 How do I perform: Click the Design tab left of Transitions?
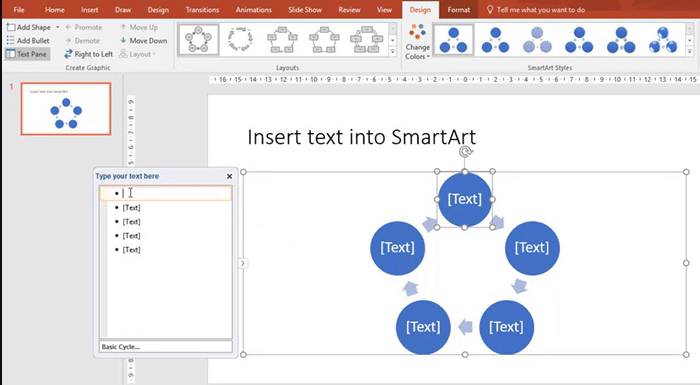(x=158, y=9)
